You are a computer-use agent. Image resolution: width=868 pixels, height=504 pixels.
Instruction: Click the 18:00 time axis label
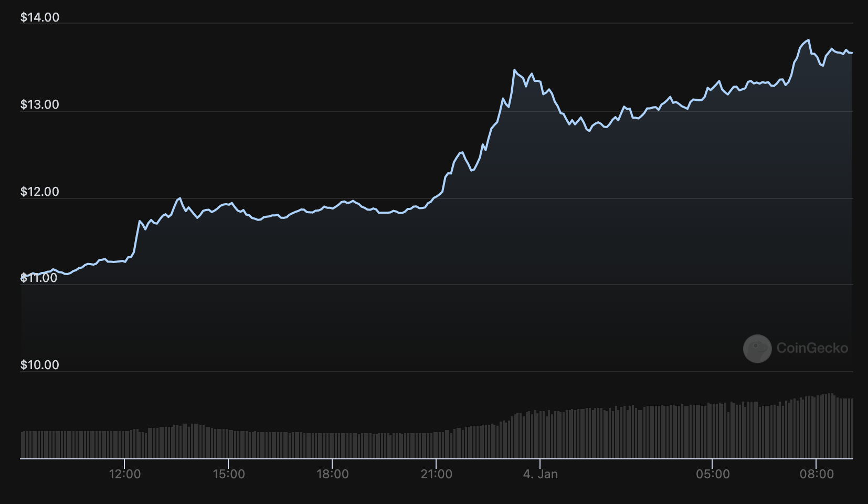pos(333,474)
